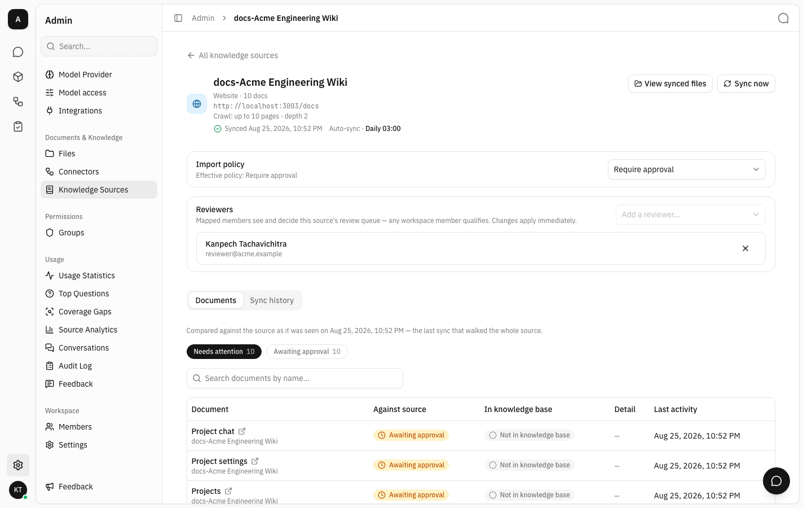This screenshot has width=812, height=508.
Task: Click Daily 03:00 auto-sync schedule
Action: coord(383,129)
